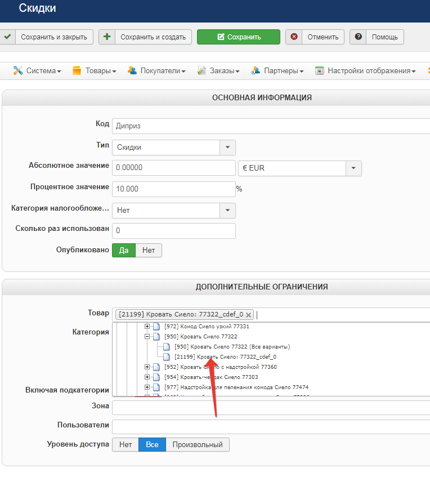Click document icon of [972] Комод Сиело узкий
This screenshot has width=430, height=504.
click(156, 327)
